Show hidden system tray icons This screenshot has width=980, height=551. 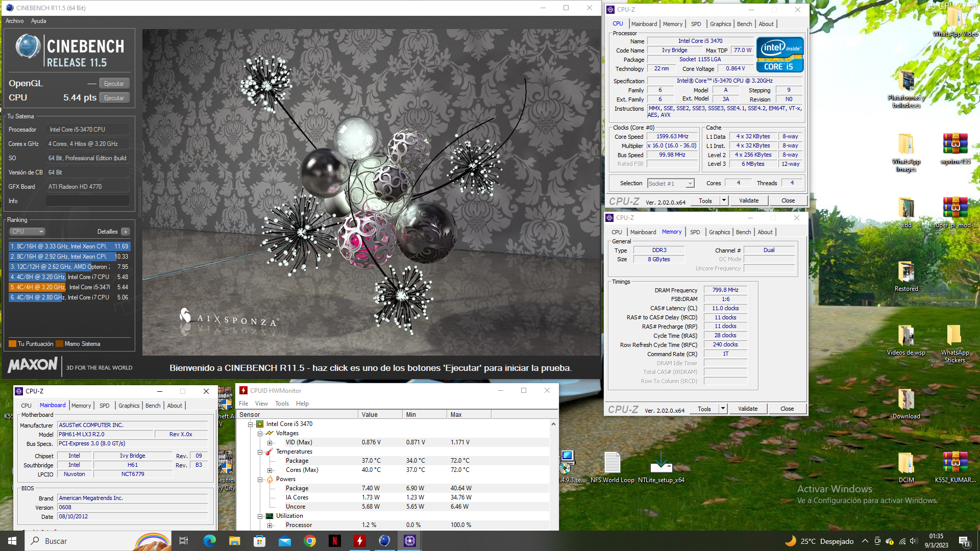coord(865,541)
